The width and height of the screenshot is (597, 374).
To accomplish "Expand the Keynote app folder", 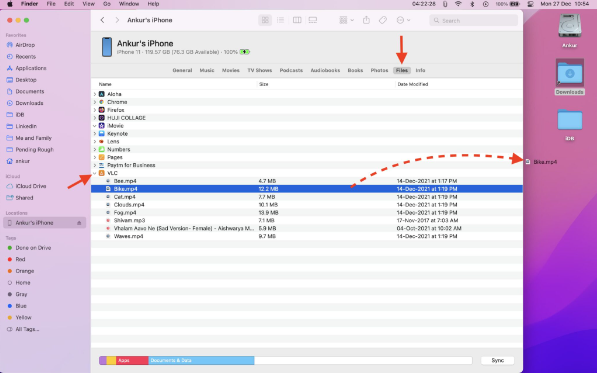I will click(95, 134).
